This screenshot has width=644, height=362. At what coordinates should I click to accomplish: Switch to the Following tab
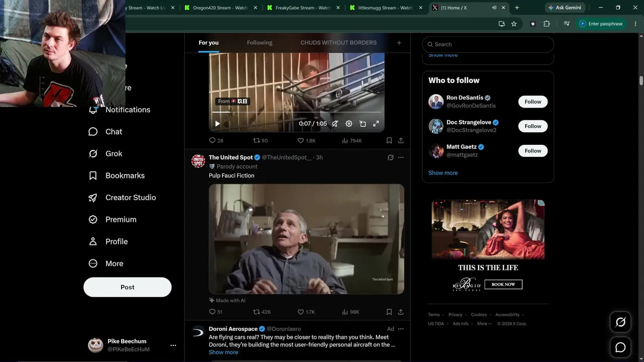260,43
